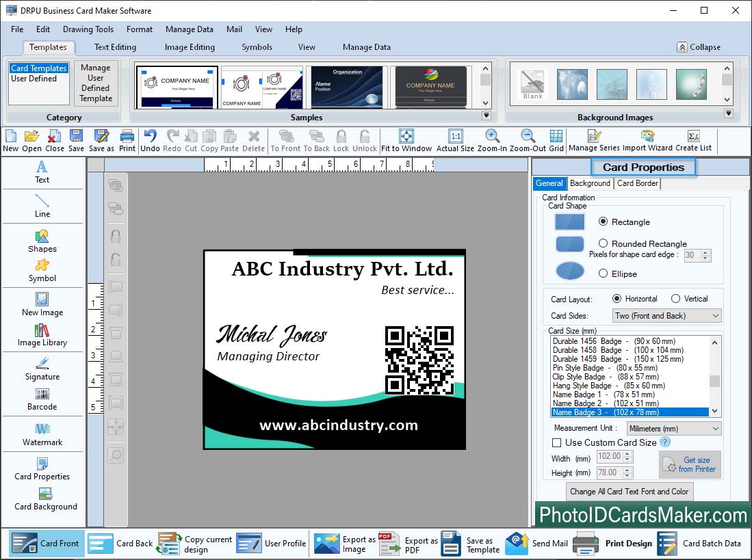Enable Use Custom Card Size checkbox

click(556, 442)
